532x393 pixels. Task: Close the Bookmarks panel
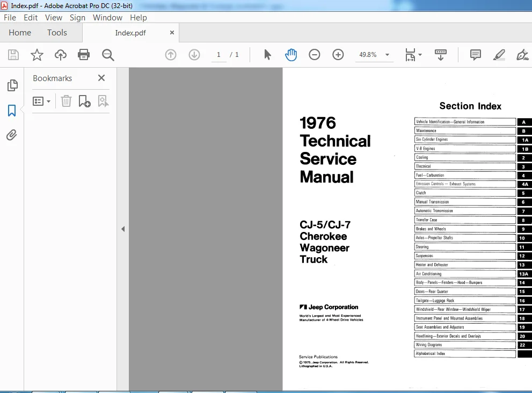point(101,78)
